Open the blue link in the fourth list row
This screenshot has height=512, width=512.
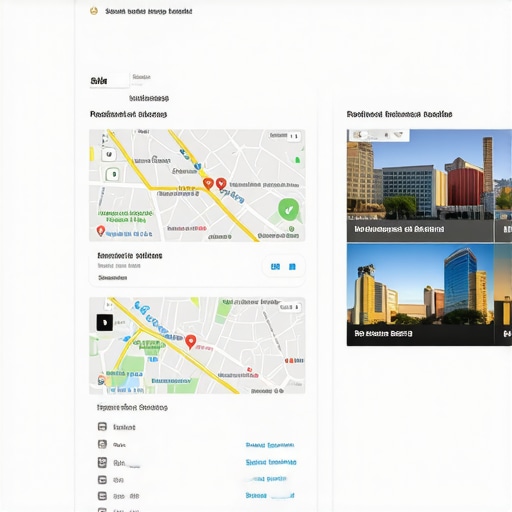point(267,479)
